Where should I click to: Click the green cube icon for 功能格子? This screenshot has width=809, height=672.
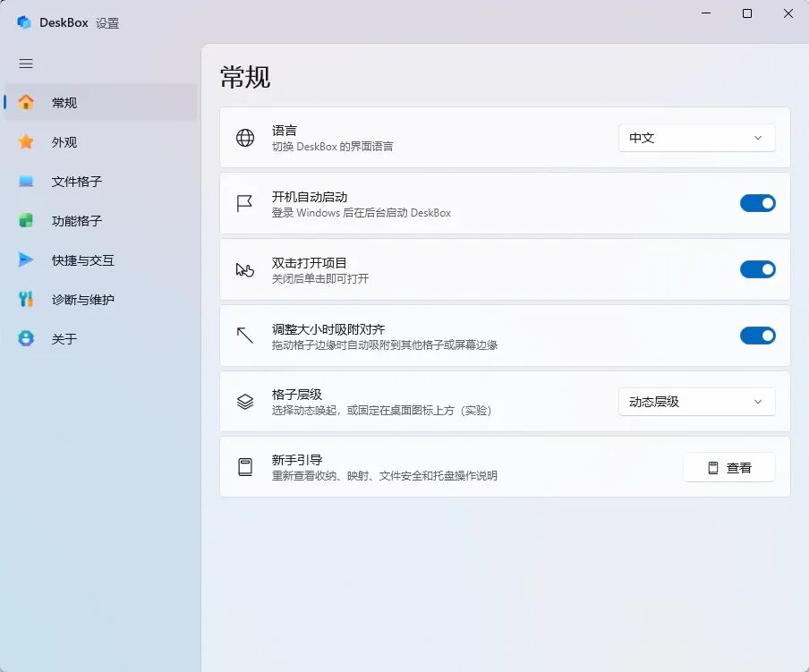tap(26, 221)
